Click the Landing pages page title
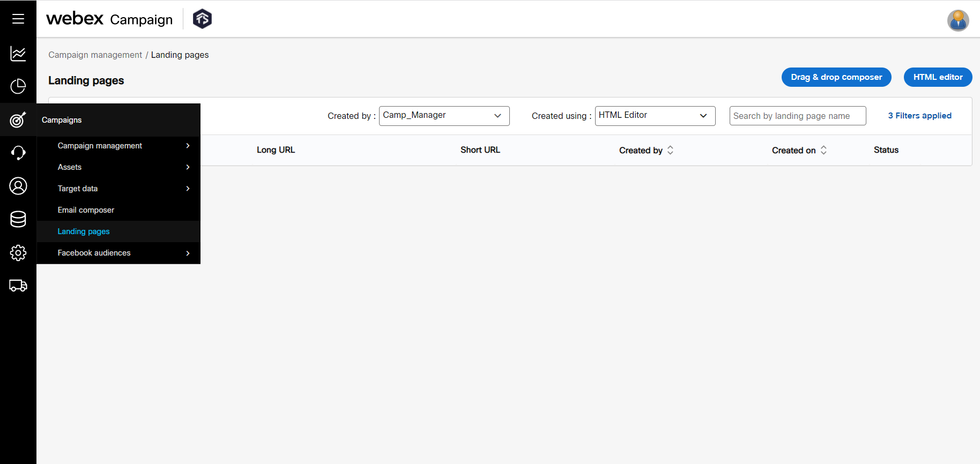The image size is (980, 464). pos(86,80)
